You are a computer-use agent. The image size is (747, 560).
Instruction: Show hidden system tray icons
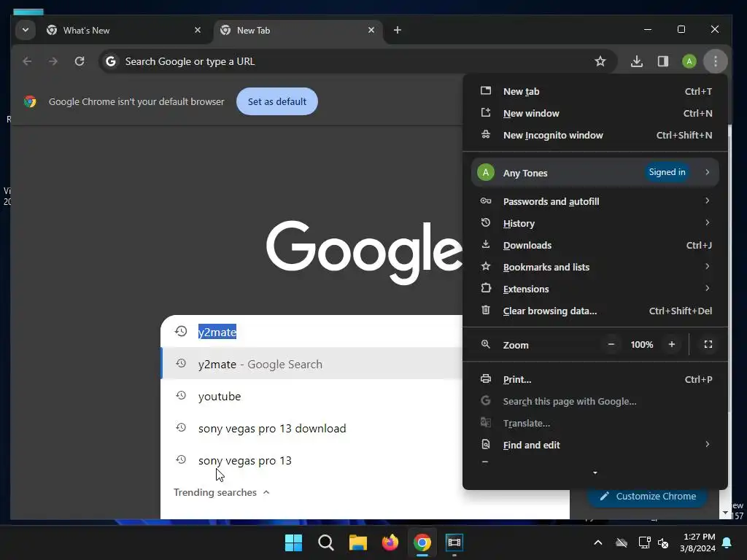tap(598, 542)
